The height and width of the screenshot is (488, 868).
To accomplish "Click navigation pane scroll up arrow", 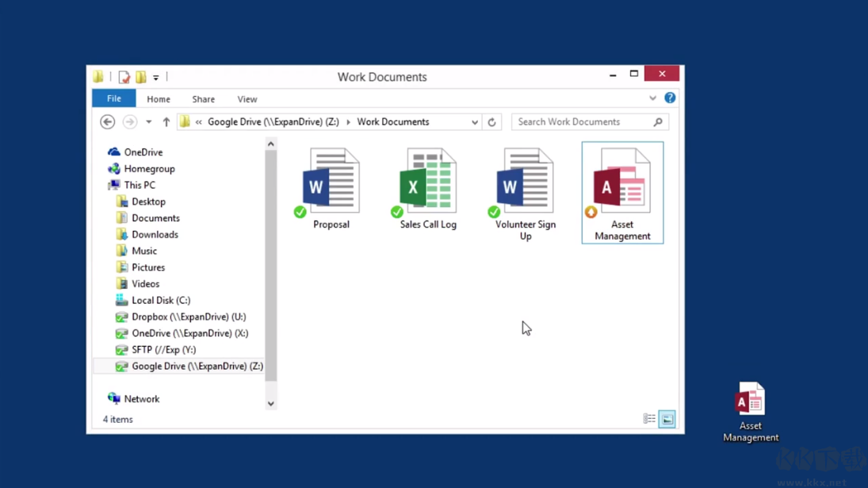I will tap(270, 144).
